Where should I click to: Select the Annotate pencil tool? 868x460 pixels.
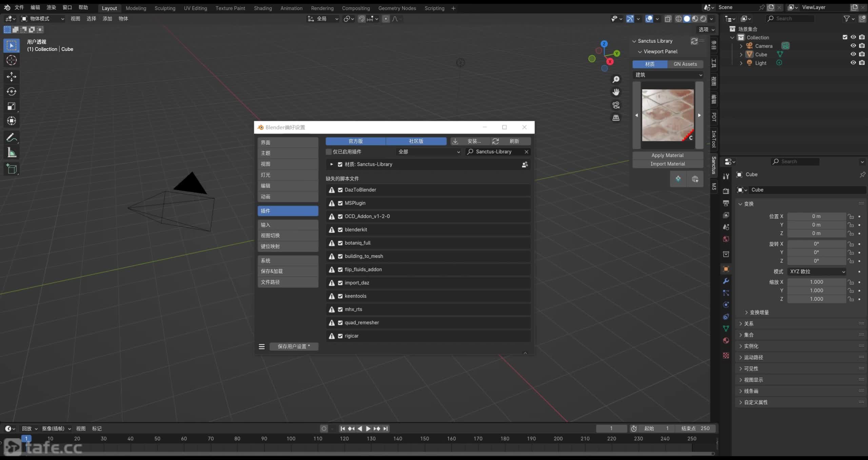coord(12,138)
